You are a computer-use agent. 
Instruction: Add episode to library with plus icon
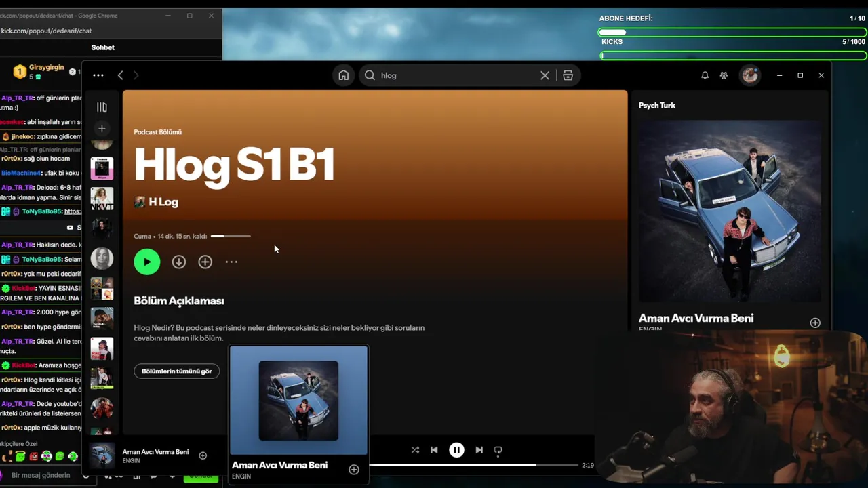(205, 262)
